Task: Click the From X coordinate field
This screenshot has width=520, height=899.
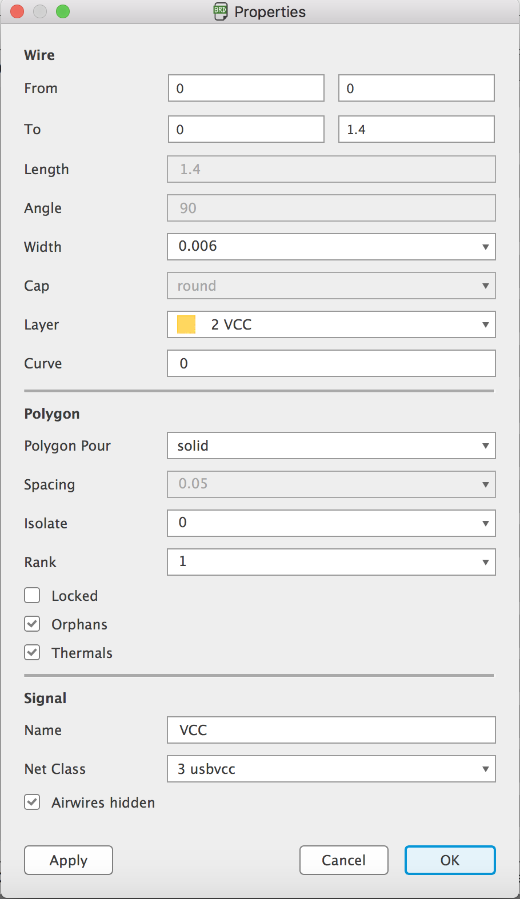Action: coord(246,88)
